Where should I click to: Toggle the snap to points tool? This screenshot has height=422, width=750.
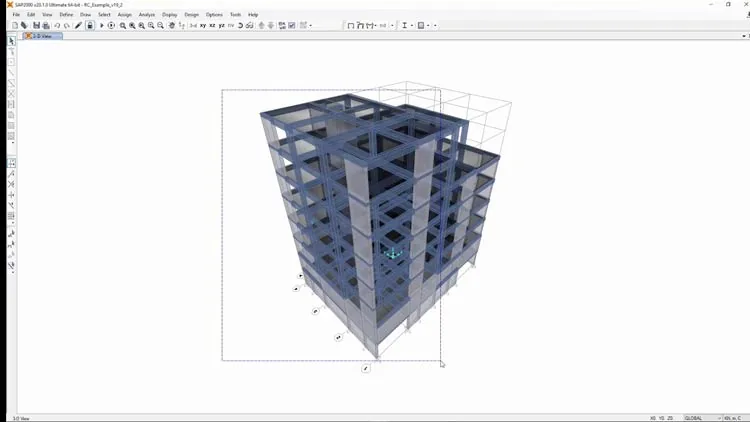coord(11,163)
